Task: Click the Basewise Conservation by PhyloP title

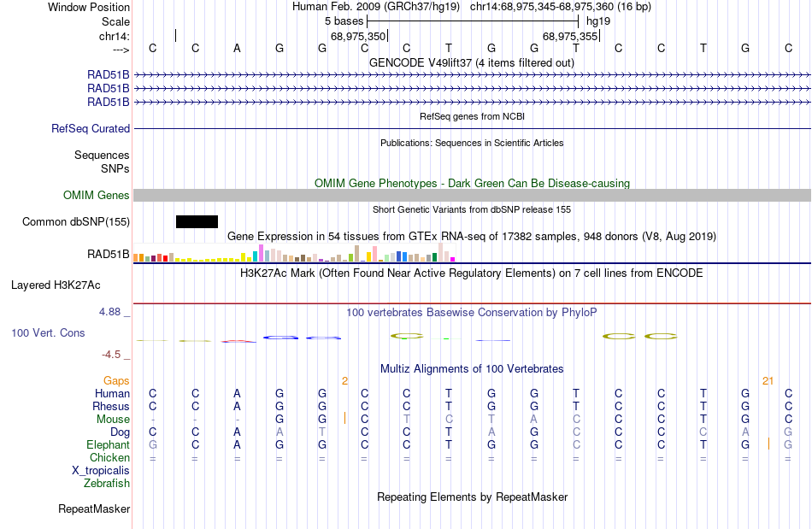Action: click(x=472, y=312)
